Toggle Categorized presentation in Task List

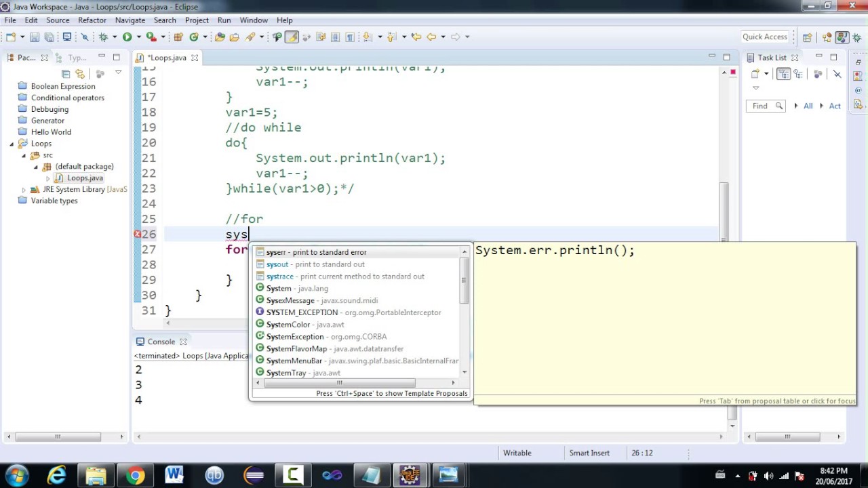[x=784, y=73]
